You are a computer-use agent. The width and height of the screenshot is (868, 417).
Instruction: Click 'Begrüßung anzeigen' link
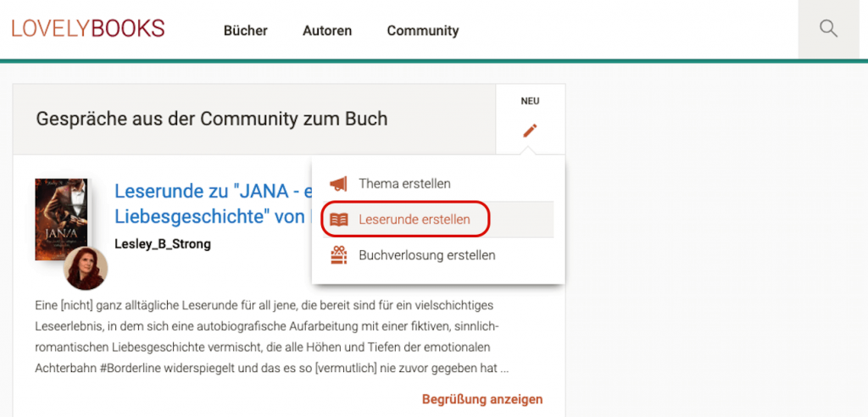pyautogui.click(x=481, y=399)
